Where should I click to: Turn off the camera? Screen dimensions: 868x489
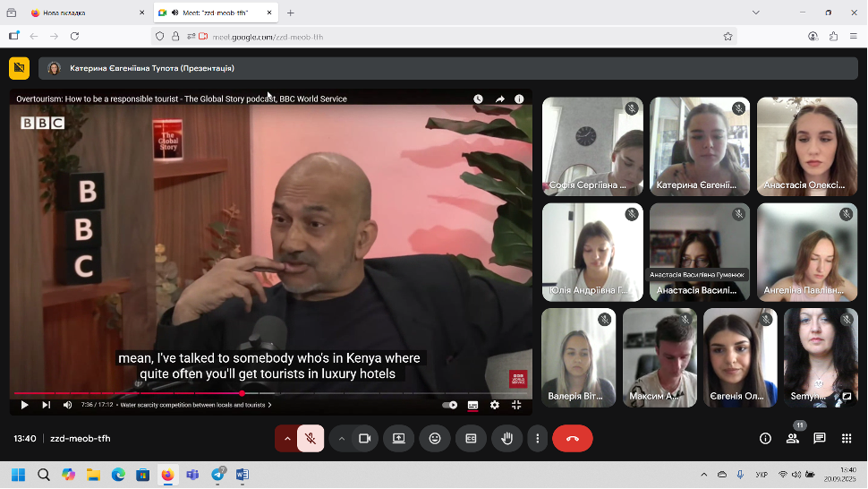(x=364, y=439)
